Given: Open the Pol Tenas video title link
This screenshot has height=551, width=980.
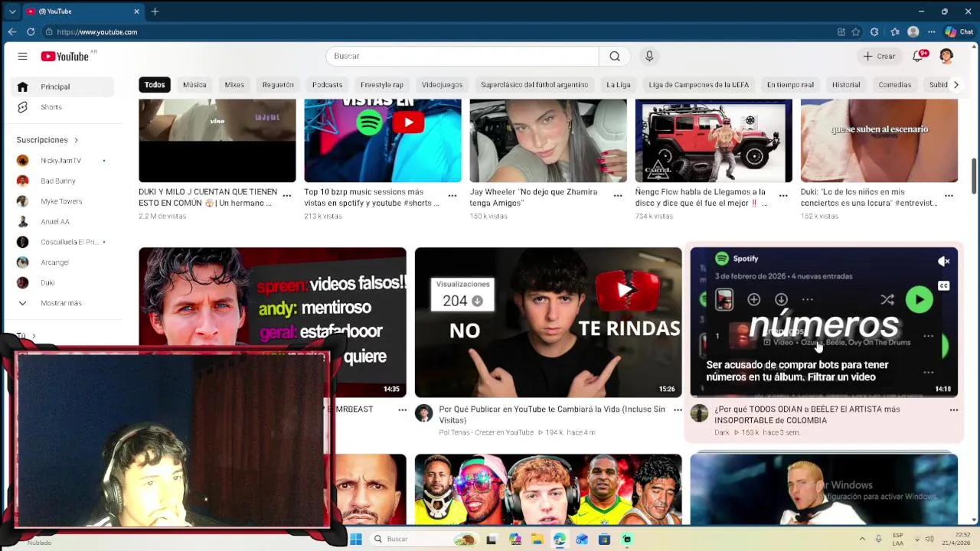Looking at the screenshot, I should click(x=552, y=415).
